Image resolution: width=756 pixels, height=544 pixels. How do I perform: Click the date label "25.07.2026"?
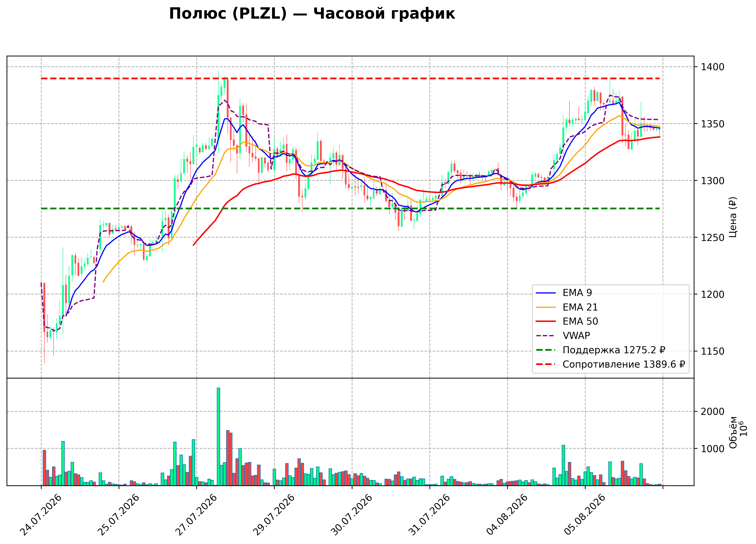pos(118,515)
